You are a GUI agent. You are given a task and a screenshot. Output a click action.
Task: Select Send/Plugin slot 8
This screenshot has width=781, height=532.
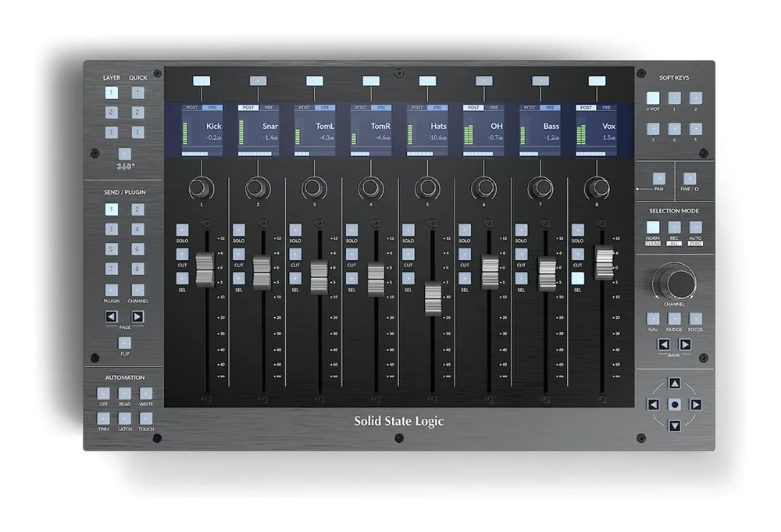point(137,269)
